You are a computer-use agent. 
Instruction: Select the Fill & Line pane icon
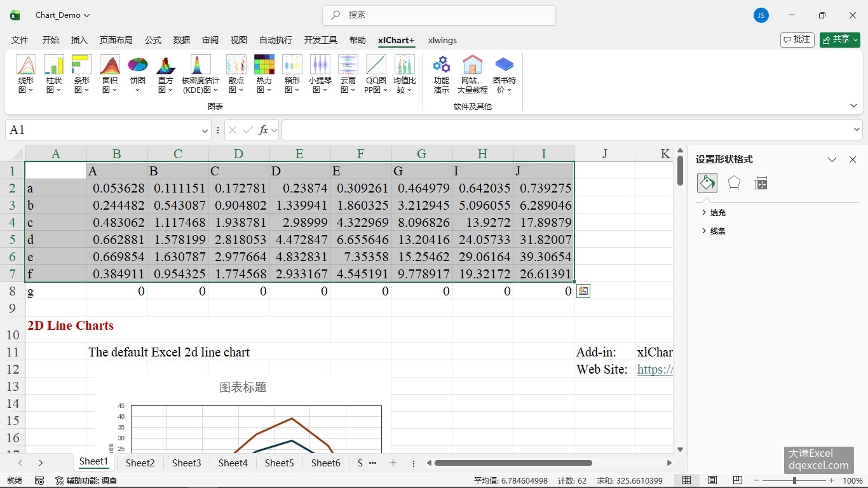coord(707,183)
